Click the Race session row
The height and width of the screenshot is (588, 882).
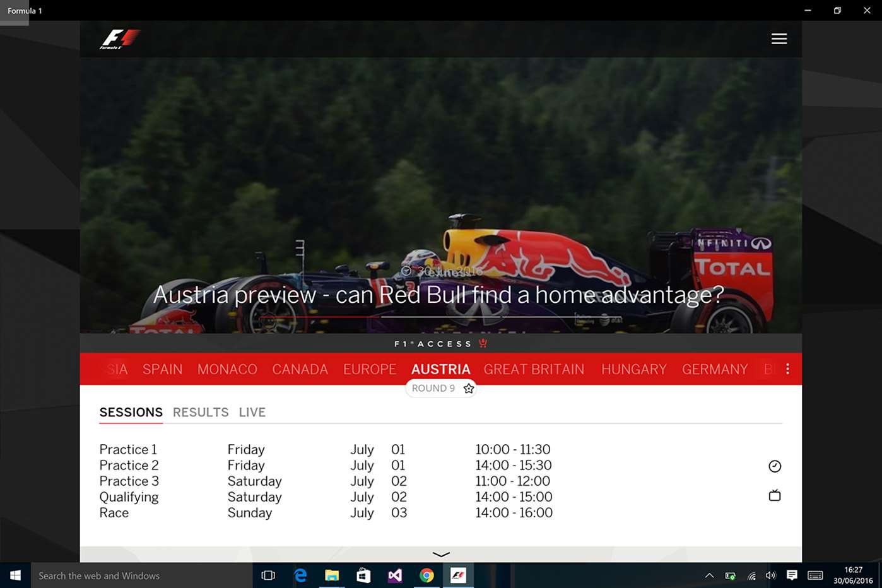click(x=326, y=512)
